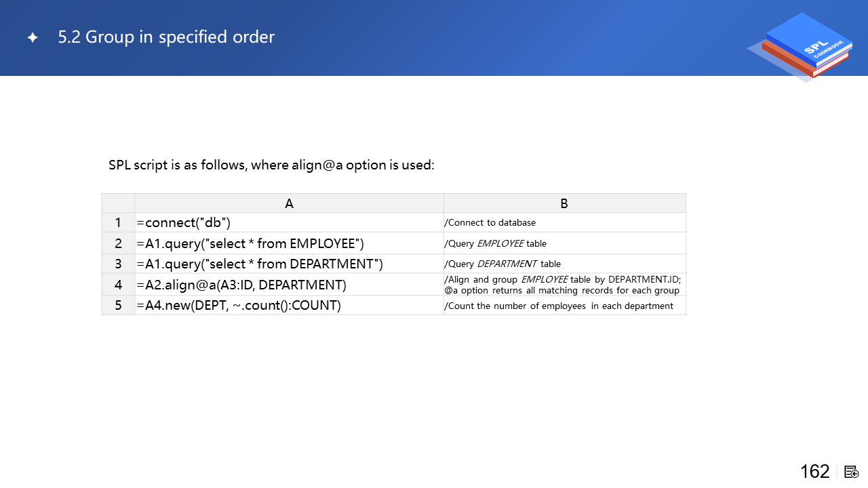Select the slide title "5.2 Group in specified order"
The width and height of the screenshot is (868, 488).
click(x=166, y=37)
